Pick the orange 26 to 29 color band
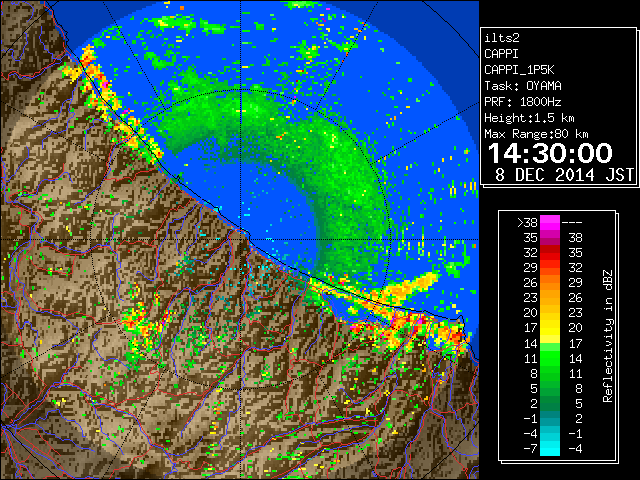This screenshot has height=480, width=640. tap(550, 282)
